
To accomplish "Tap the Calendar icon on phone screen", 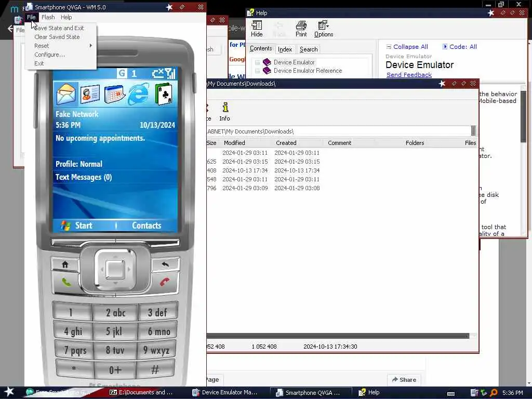I will click(115, 94).
